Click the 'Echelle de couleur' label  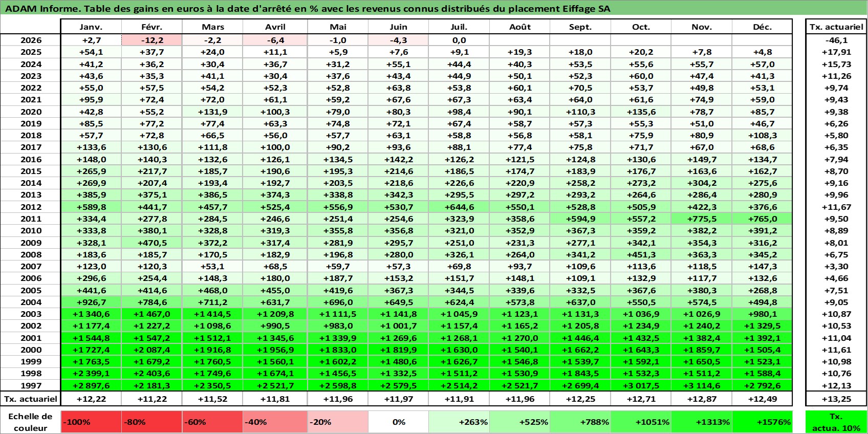coord(30,422)
